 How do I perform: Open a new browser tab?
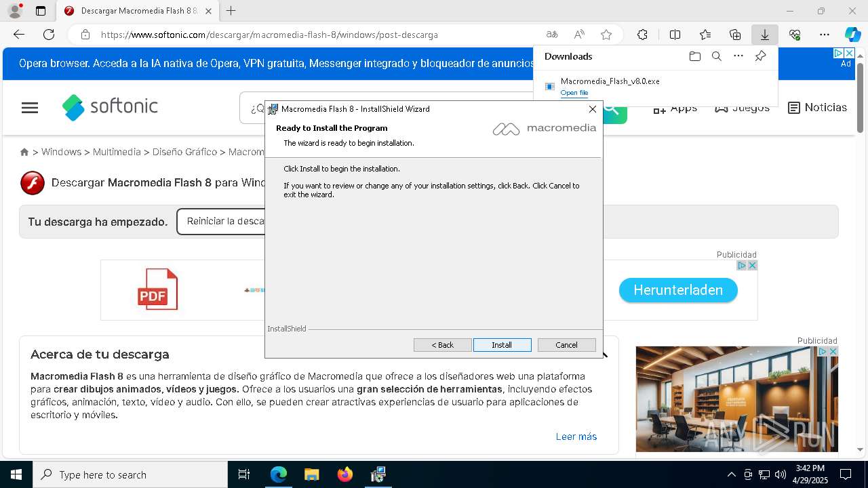click(x=231, y=11)
